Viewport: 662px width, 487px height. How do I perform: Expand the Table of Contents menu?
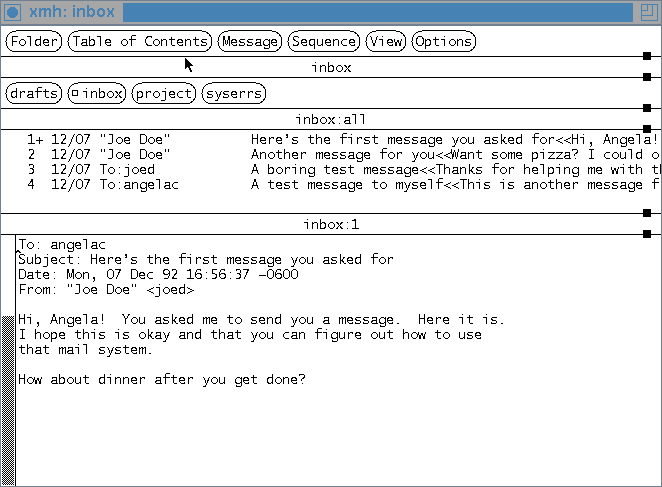point(140,41)
